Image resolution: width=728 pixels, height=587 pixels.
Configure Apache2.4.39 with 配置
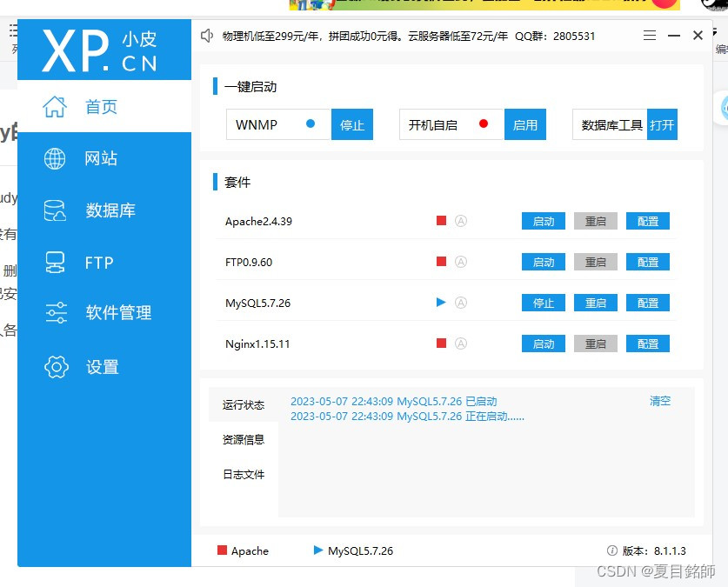point(648,221)
